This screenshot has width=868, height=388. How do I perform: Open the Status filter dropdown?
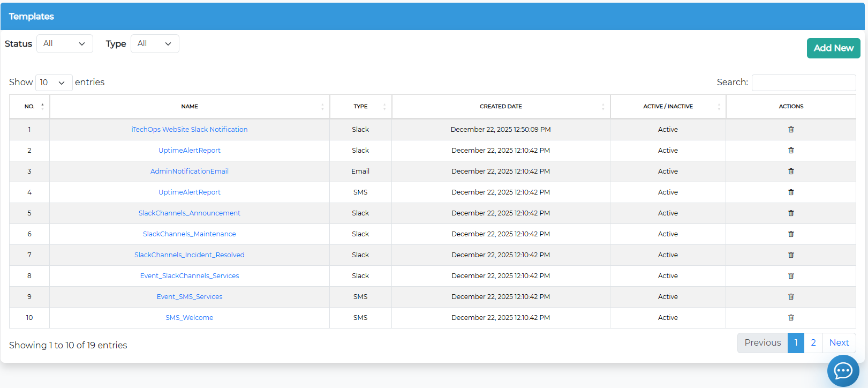click(x=65, y=44)
